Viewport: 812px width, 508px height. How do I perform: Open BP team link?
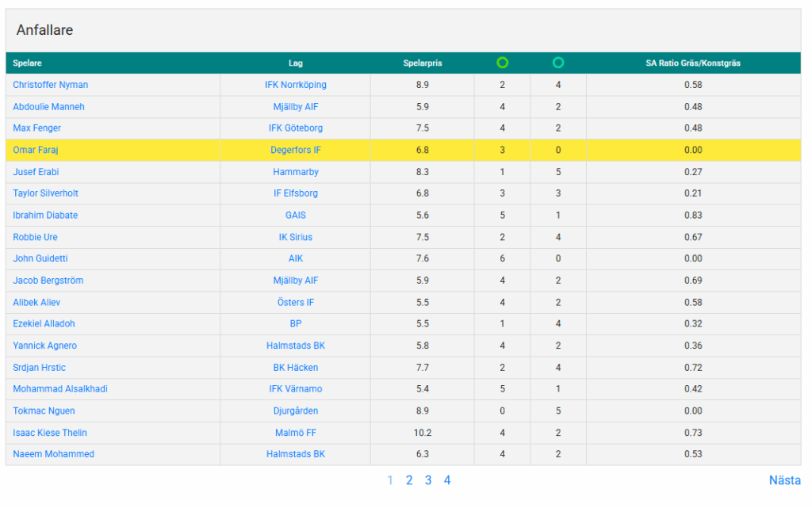click(296, 323)
